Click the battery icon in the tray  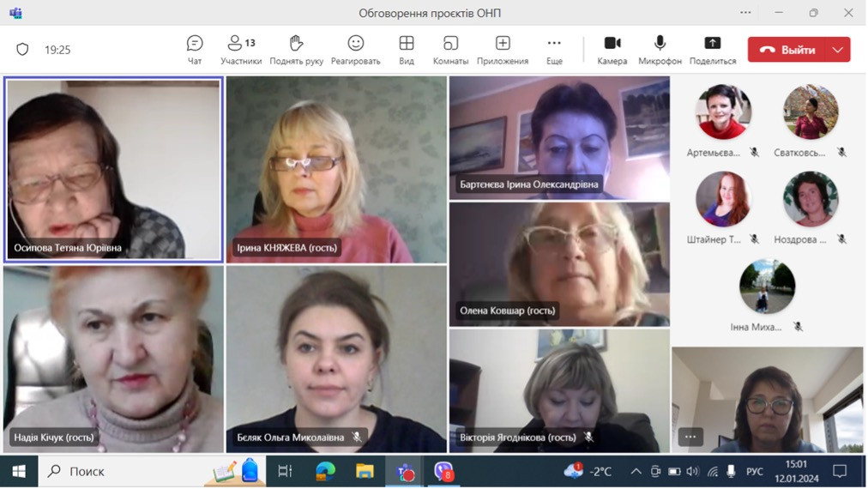coord(673,471)
